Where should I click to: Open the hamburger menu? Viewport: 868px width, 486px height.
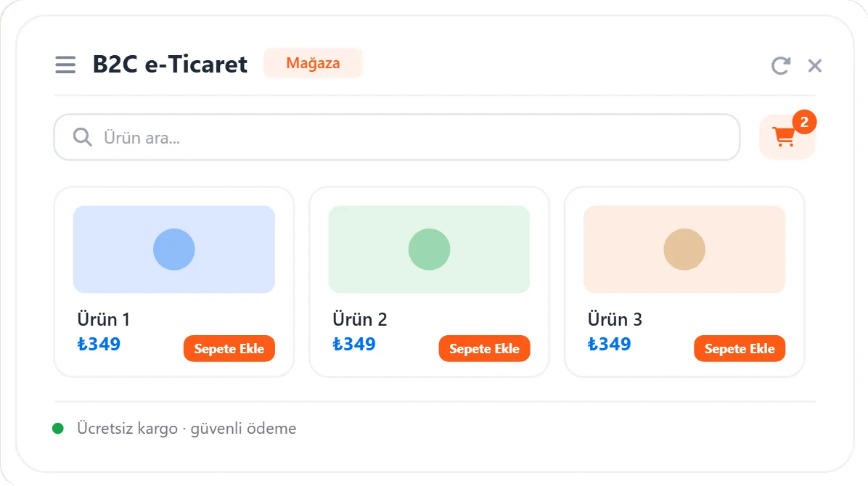[x=65, y=65]
